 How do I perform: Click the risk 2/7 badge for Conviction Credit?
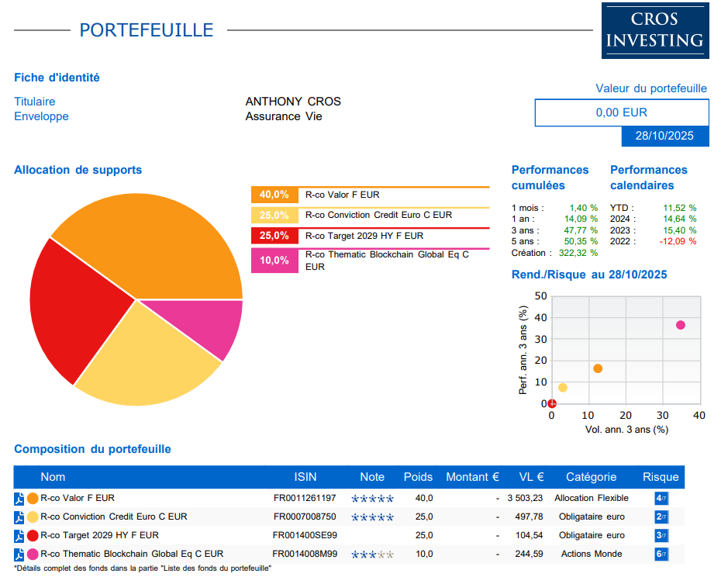coord(661,517)
